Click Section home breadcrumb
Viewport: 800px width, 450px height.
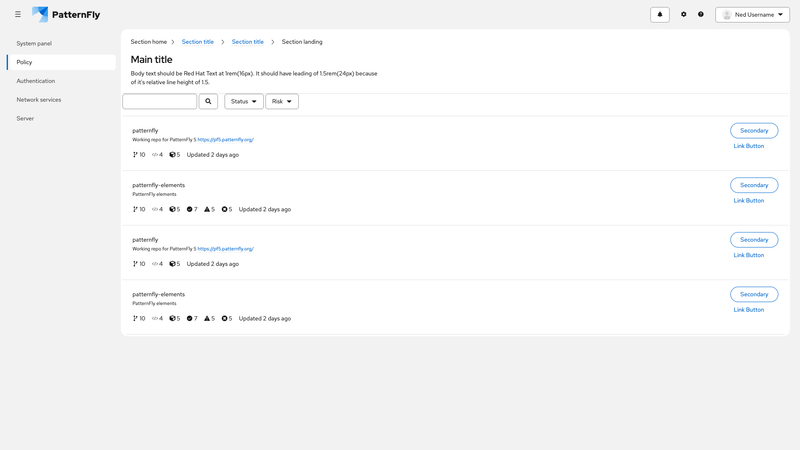click(x=148, y=42)
